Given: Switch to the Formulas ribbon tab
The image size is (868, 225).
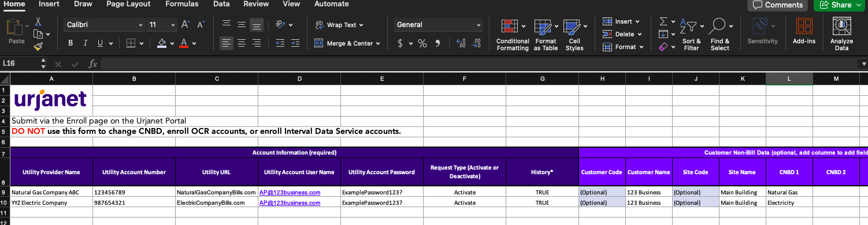Looking at the screenshot, I should [181, 4].
